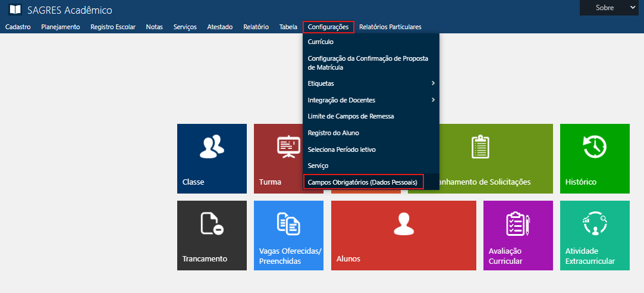644x293 pixels.
Task: Expand the Etiquetas submenu arrow
Action: pos(433,83)
